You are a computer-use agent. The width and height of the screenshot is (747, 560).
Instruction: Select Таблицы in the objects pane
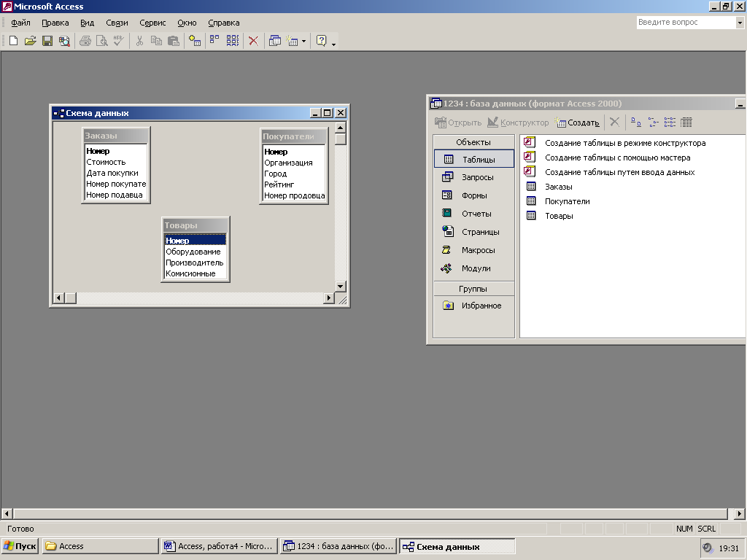coord(474,159)
